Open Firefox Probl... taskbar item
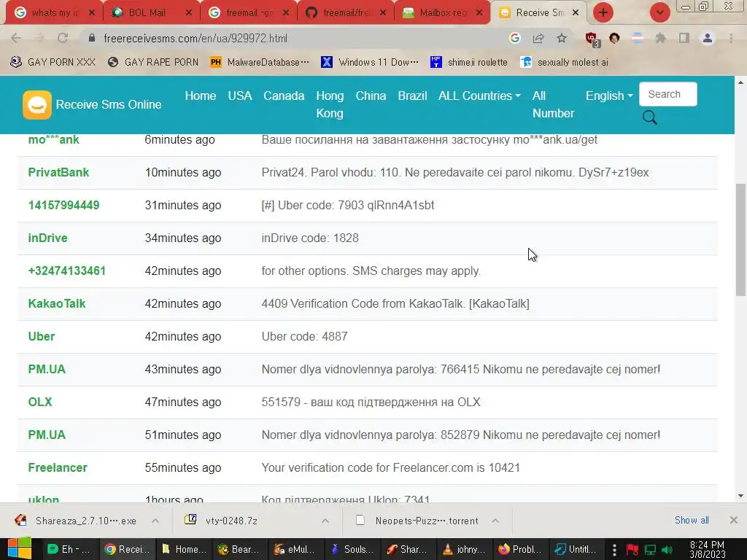The height and width of the screenshot is (560, 747). click(x=519, y=549)
